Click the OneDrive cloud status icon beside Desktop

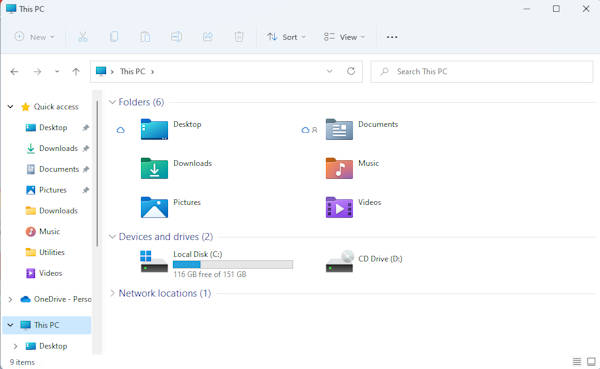click(x=121, y=130)
